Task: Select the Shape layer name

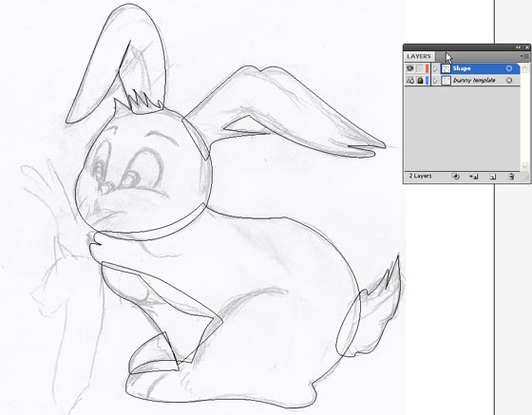Action: click(462, 68)
